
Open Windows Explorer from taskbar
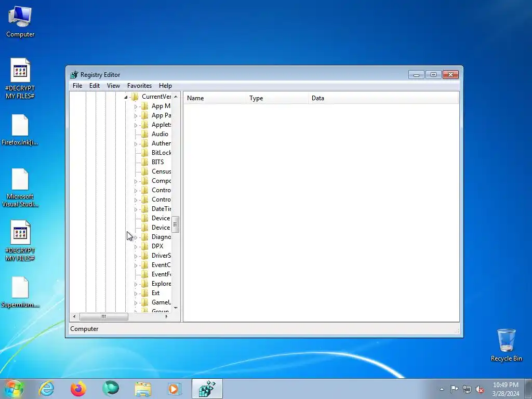tap(143, 389)
